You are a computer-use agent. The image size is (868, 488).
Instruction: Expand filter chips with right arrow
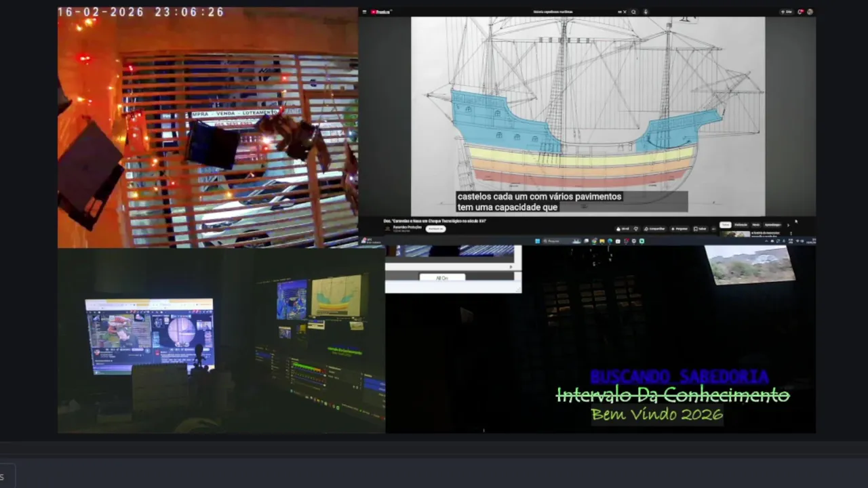pyautogui.click(x=789, y=225)
